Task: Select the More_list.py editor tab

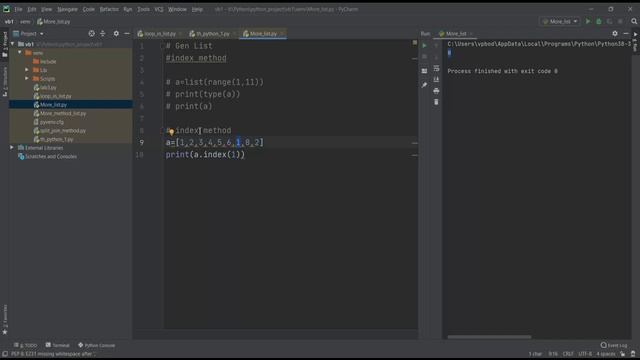Action: click(263, 34)
